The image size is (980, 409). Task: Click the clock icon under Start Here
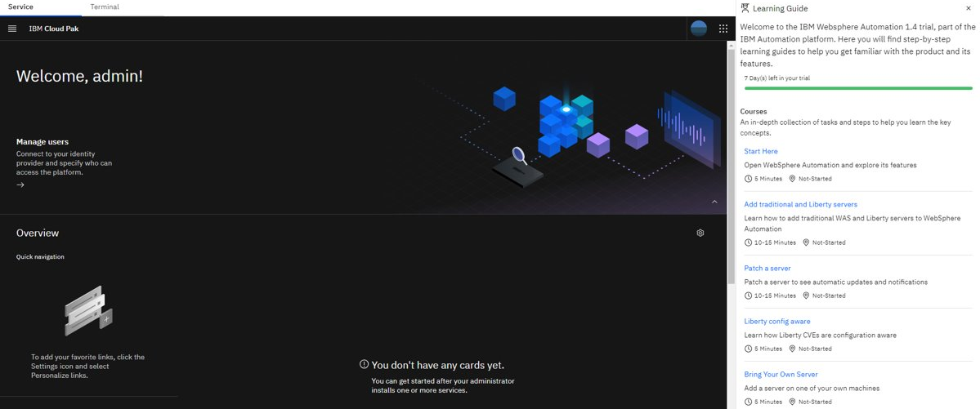[748, 179]
